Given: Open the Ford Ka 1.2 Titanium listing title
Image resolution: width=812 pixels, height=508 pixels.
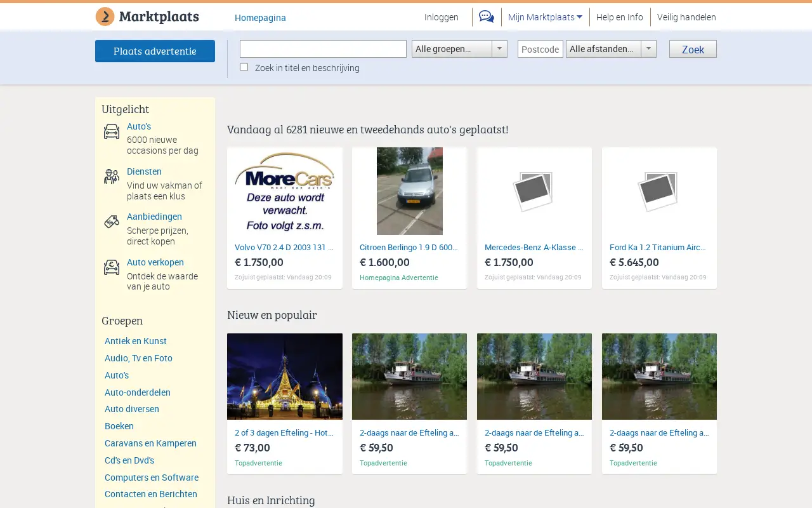Looking at the screenshot, I should [x=659, y=247].
